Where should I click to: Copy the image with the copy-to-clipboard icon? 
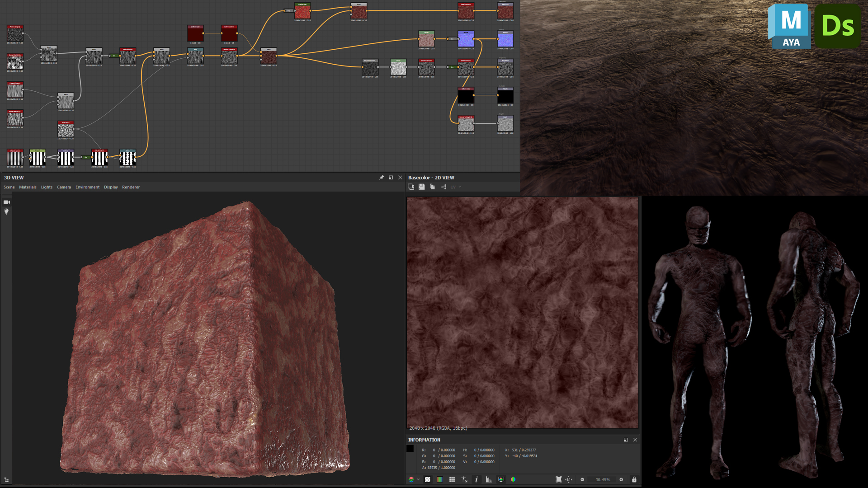point(432,187)
